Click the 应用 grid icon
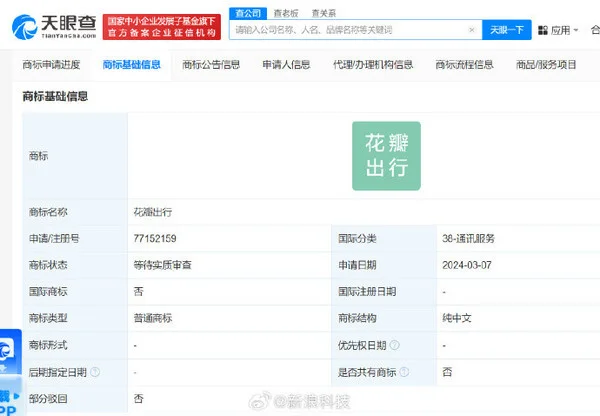600x416 pixels. coord(542,31)
